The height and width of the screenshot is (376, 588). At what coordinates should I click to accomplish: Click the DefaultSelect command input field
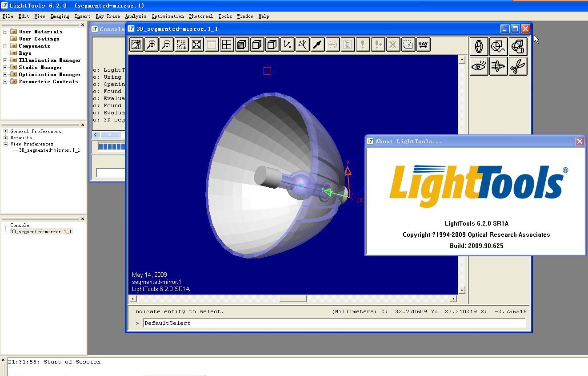point(334,323)
